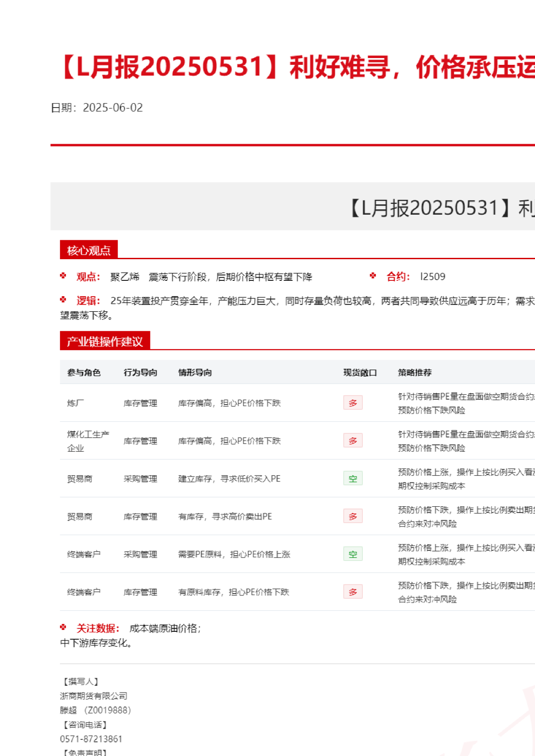Click the 参与角色 column header
This screenshot has width=535, height=756.
84,373
